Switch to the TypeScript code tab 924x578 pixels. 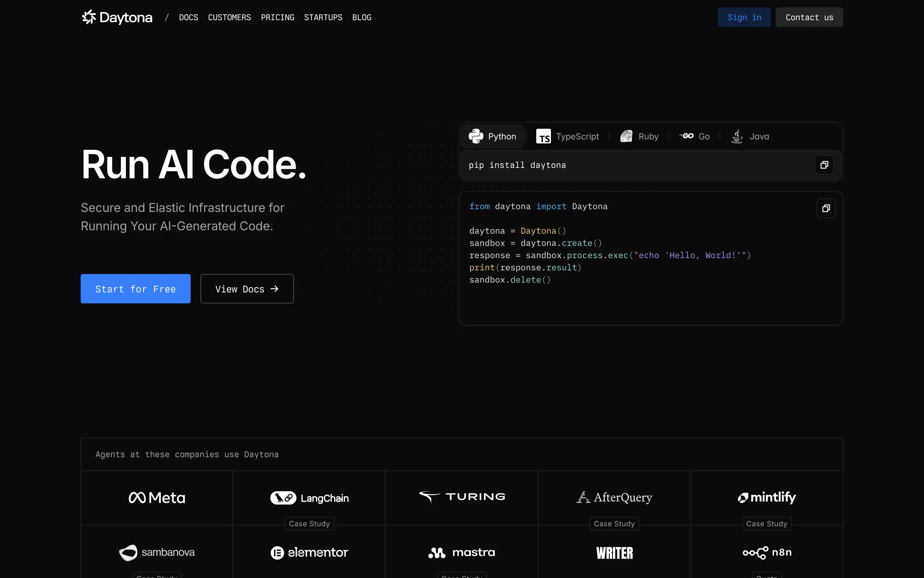point(567,136)
